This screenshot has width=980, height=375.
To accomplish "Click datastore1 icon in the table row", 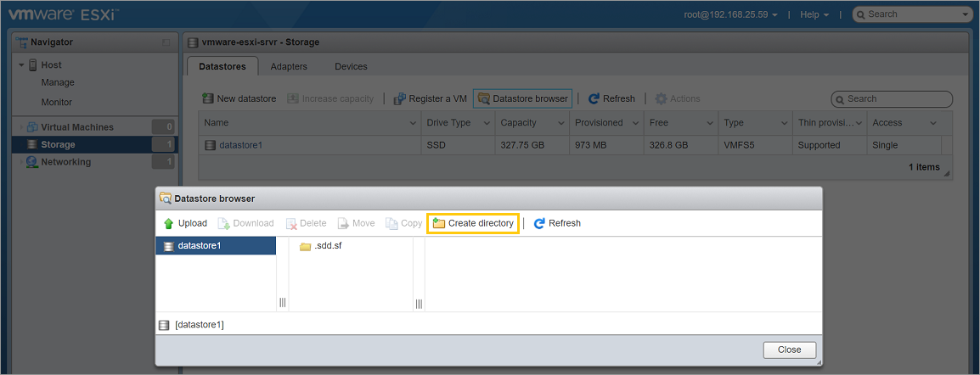I will 211,145.
